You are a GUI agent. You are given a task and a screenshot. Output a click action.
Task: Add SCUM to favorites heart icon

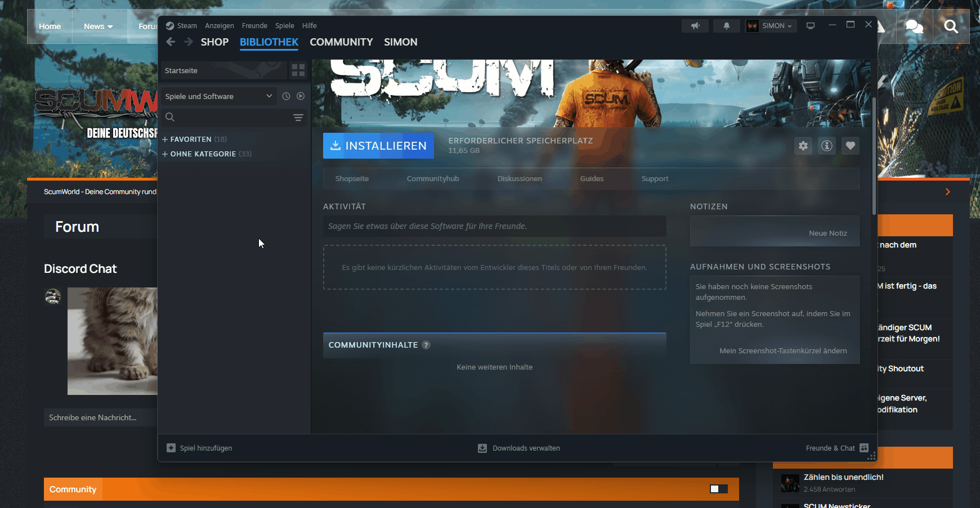click(x=851, y=146)
